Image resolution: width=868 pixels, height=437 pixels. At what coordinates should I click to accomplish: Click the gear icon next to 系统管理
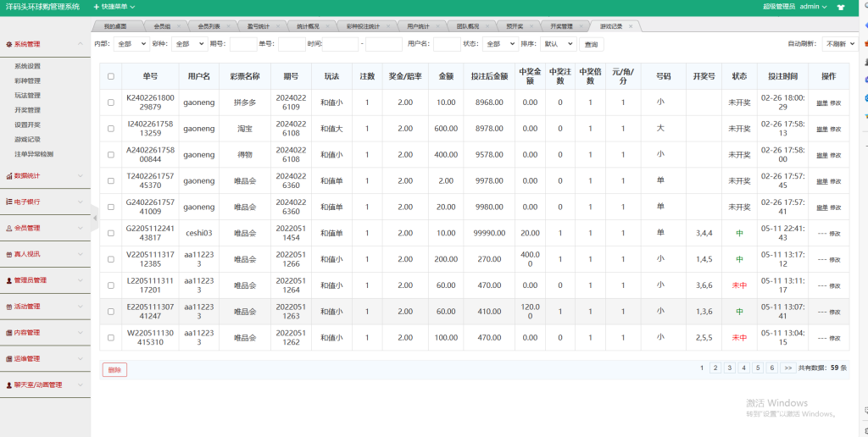[8, 44]
